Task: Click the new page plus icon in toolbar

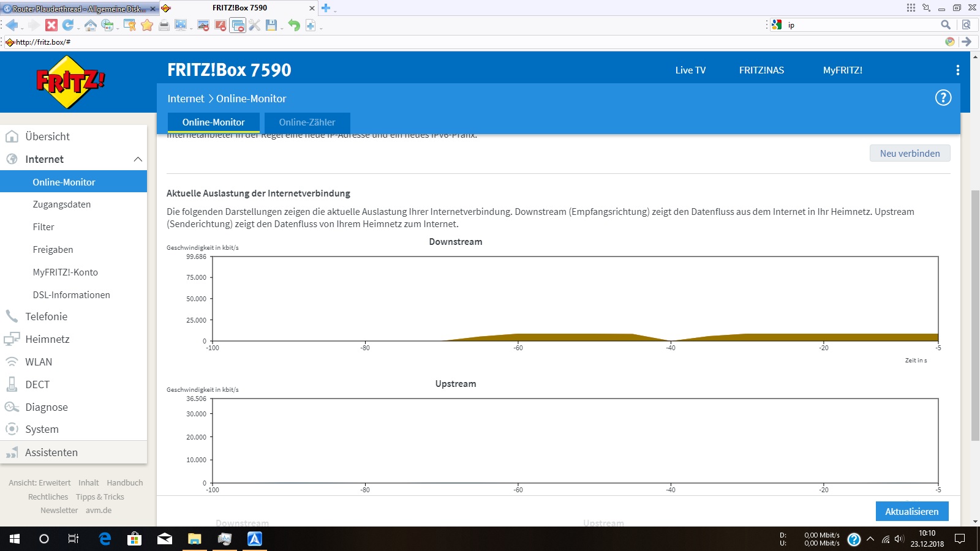Action: 311,25
